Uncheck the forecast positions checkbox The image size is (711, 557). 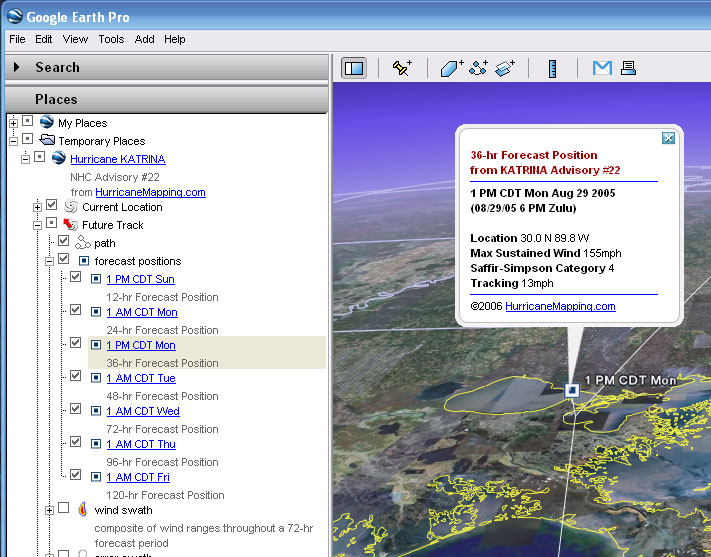point(63,259)
